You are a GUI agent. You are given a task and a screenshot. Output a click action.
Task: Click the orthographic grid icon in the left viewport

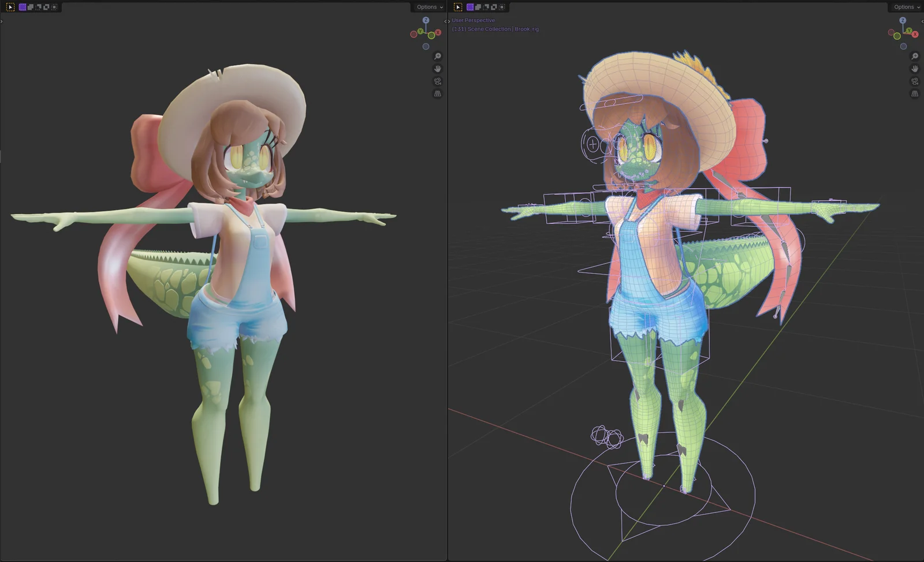437,94
